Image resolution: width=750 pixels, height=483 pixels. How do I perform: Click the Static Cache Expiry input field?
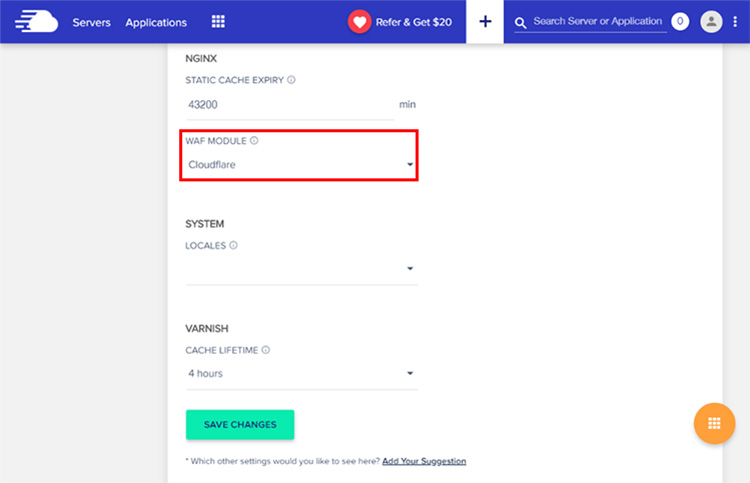point(290,104)
